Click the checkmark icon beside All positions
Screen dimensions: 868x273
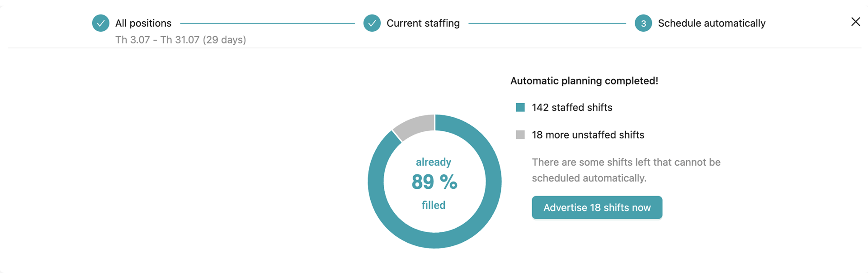pyautogui.click(x=100, y=23)
